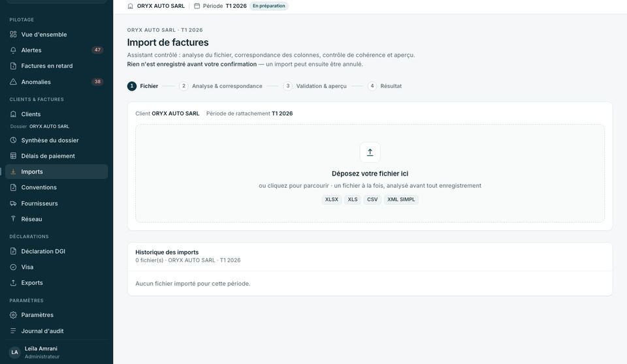Click '0 fichier(s) · ORYX AUTO SARL · T1 2026' text
The width and height of the screenshot is (627, 364).
click(188, 260)
